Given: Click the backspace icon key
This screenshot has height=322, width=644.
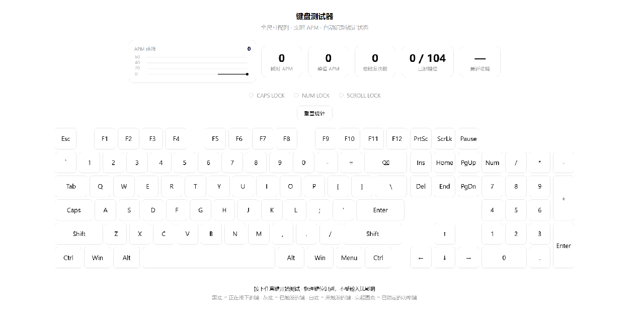Looking at the screenshot, I should coord(385,163).
